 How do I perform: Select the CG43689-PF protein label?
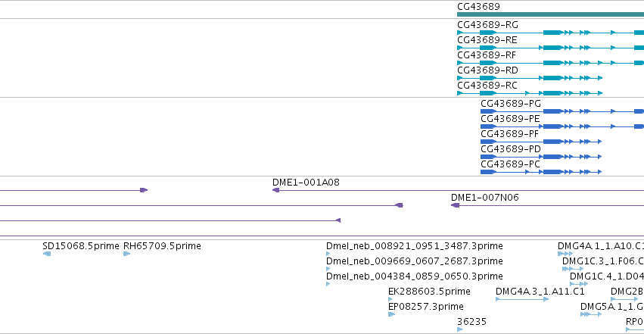pyautogui.click(x=510, y=134)
